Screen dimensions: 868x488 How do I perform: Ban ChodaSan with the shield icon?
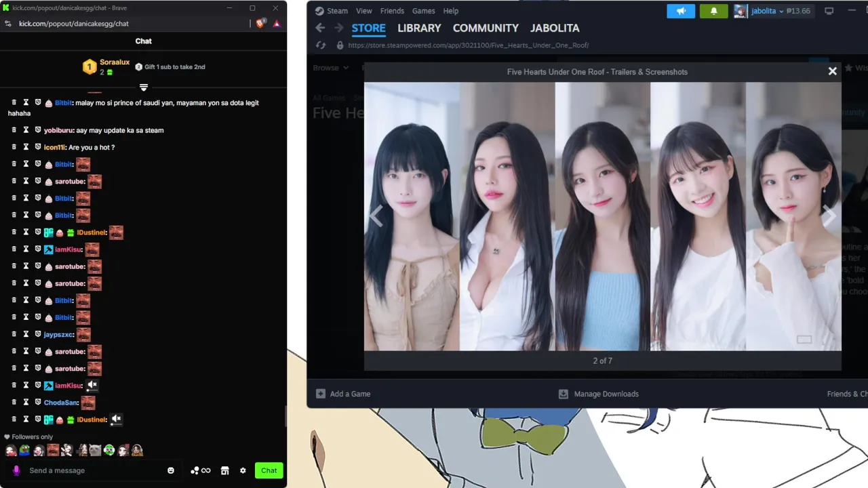coord(38,402)
